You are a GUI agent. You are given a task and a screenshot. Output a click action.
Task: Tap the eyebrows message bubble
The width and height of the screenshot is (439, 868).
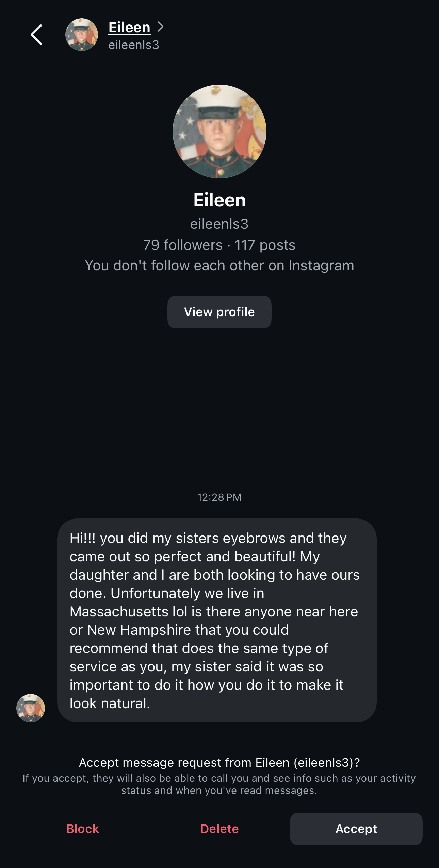click(217, 620)
